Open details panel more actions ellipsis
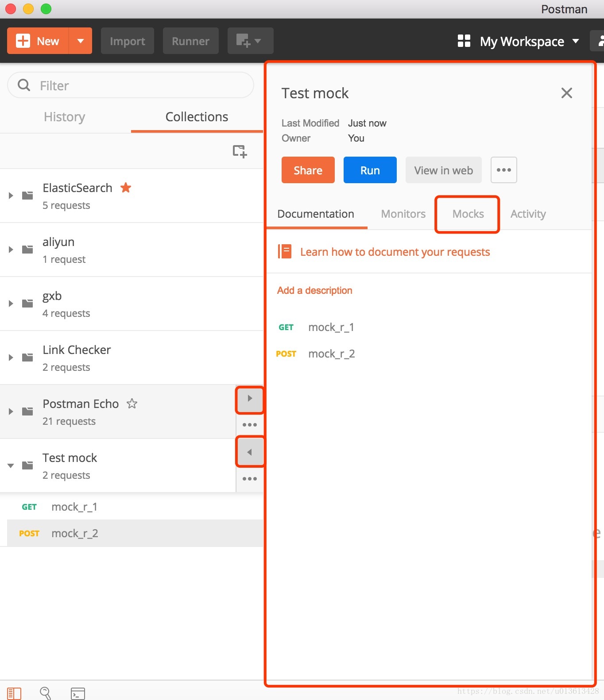Image resolution: width=604 pixels, height=700 pixels. (504, 170)
